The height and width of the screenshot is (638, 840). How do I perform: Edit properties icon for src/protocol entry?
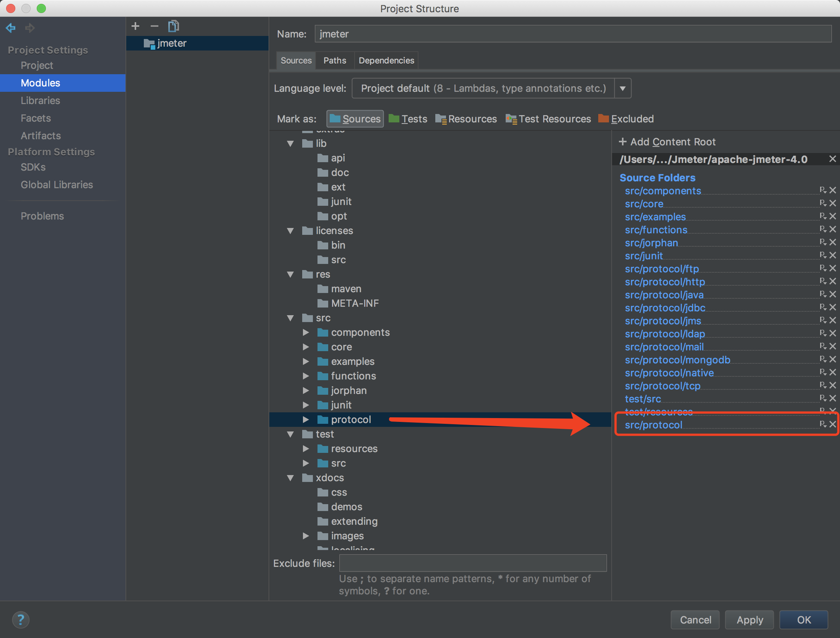pyautogui.click(x=823, y=424)
